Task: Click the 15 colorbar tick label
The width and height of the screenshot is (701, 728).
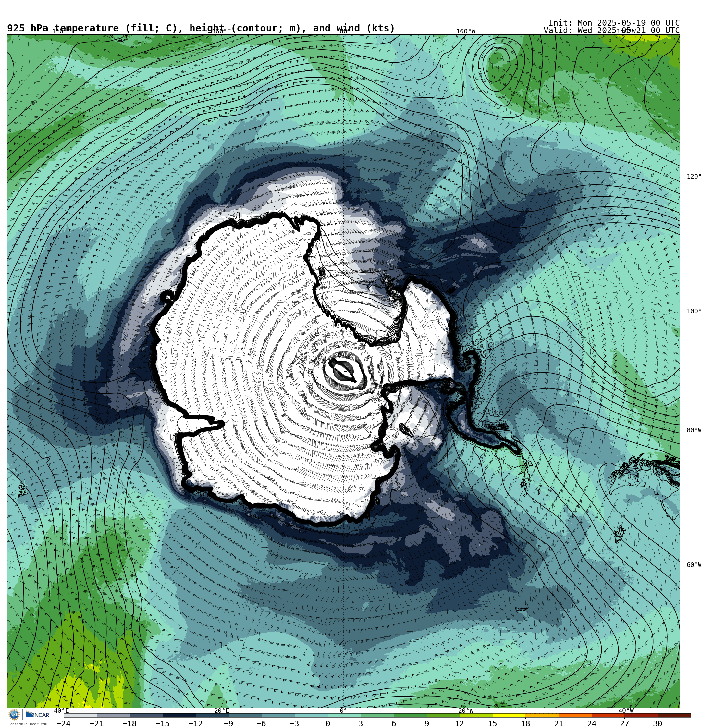Action: click(x=493, y=723)
